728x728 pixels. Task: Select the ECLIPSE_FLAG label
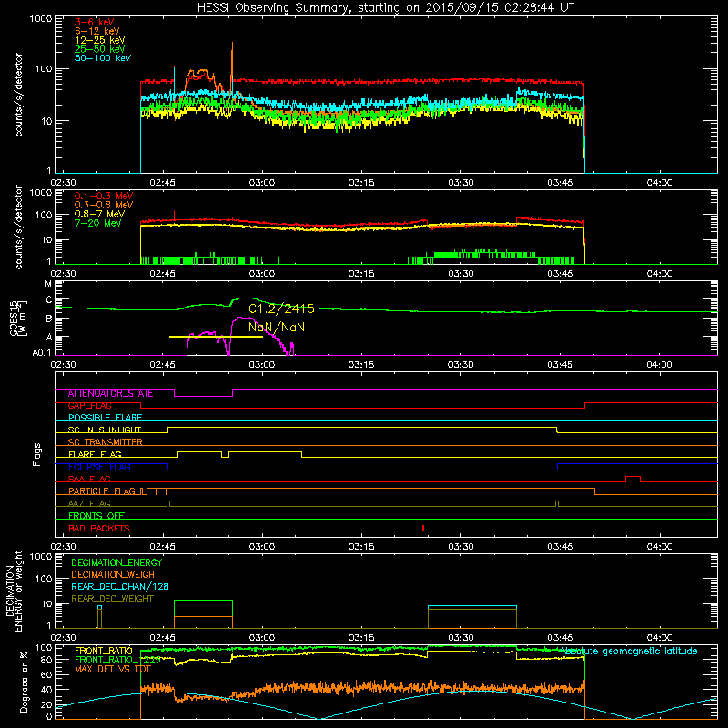(99, 467)
